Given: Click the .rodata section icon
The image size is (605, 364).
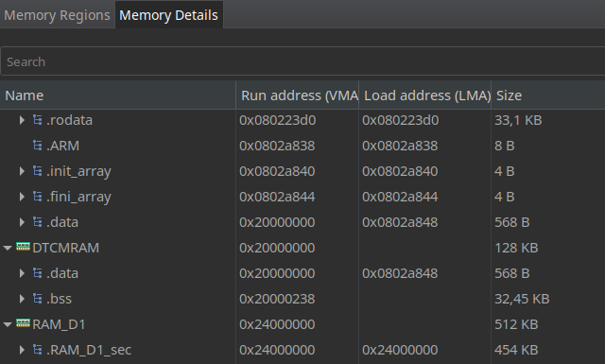Looking at the screenshot, I should [38, 120].
